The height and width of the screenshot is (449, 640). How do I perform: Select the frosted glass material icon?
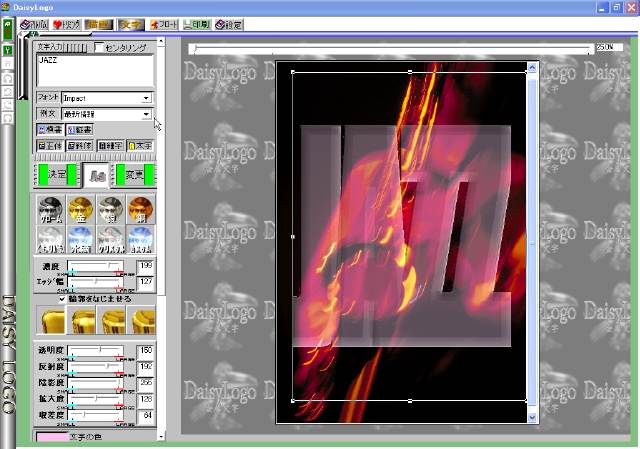(51, 240)
